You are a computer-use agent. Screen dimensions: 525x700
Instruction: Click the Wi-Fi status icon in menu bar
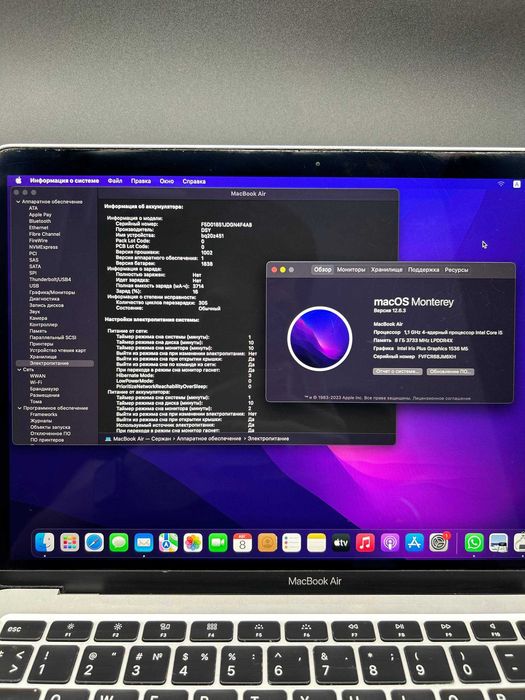point(501,183)
